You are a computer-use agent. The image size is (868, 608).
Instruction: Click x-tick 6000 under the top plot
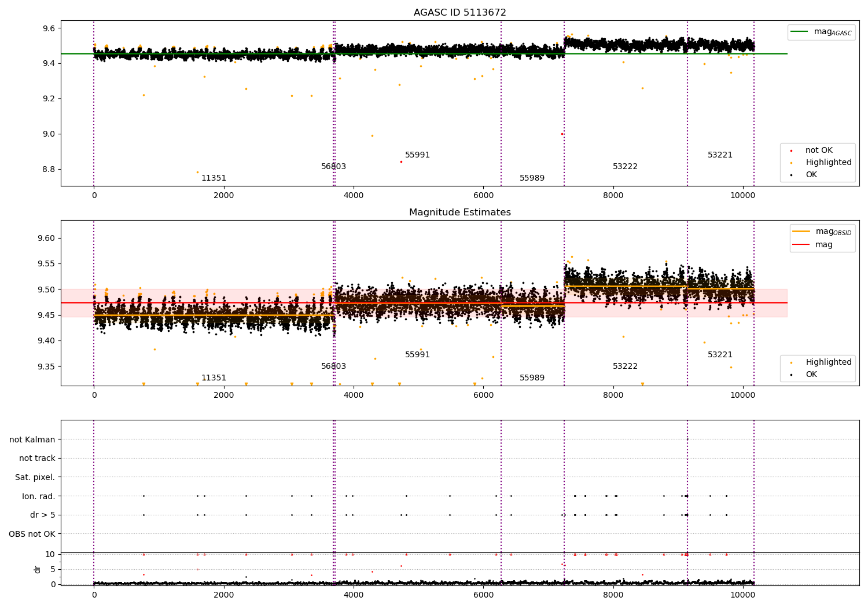(x=483, y=196)
